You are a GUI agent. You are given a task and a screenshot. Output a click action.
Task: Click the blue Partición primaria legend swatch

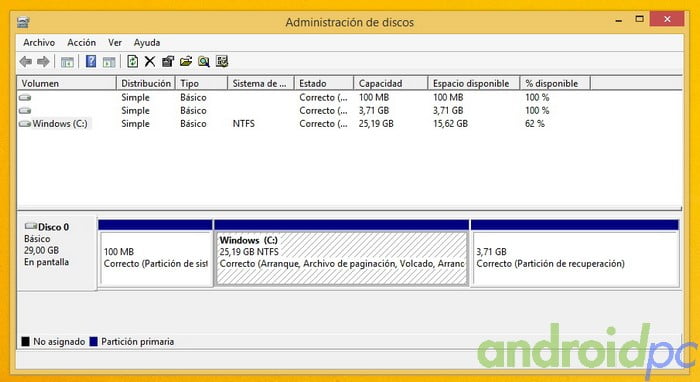coord(93,341)
